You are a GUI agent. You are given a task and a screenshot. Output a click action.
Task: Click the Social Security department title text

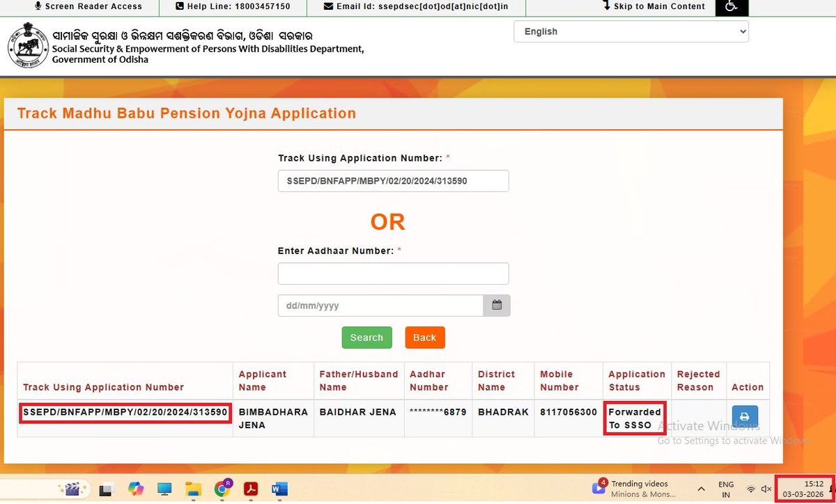tap(208, 54)
